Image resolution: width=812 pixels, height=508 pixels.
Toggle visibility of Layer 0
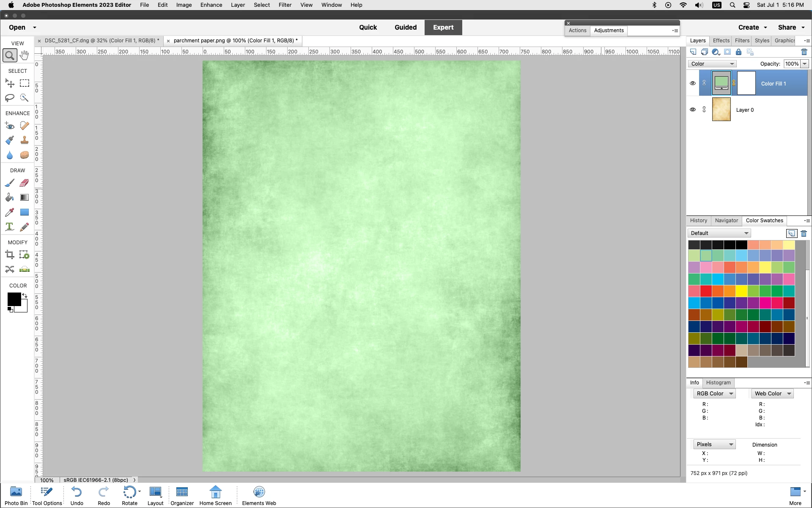point(693,110)
